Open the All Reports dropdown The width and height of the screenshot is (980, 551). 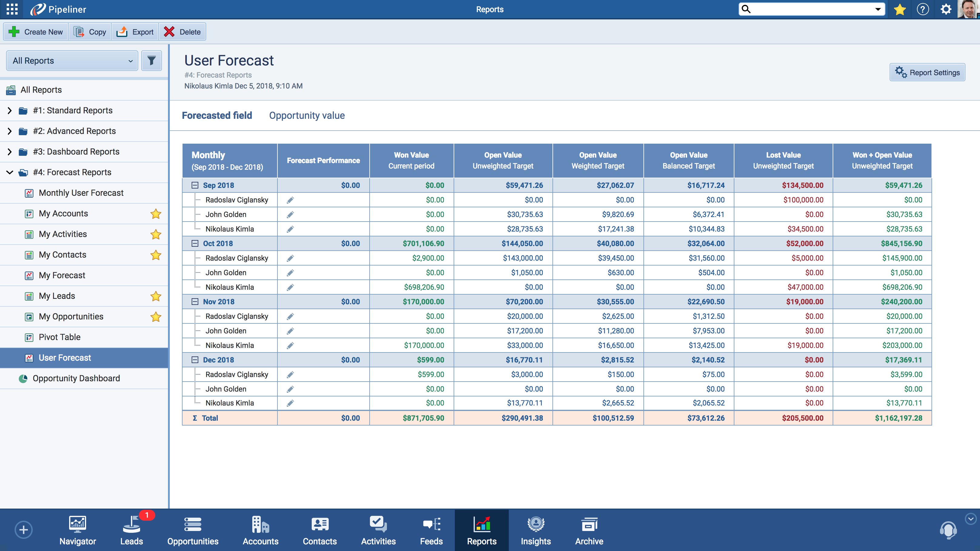72,61
